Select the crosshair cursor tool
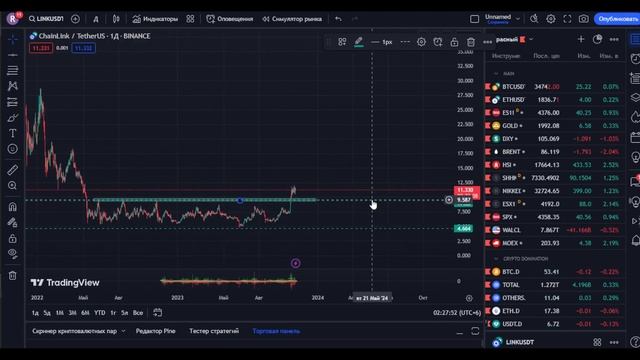The image size is (640, 360). (13, 39)
